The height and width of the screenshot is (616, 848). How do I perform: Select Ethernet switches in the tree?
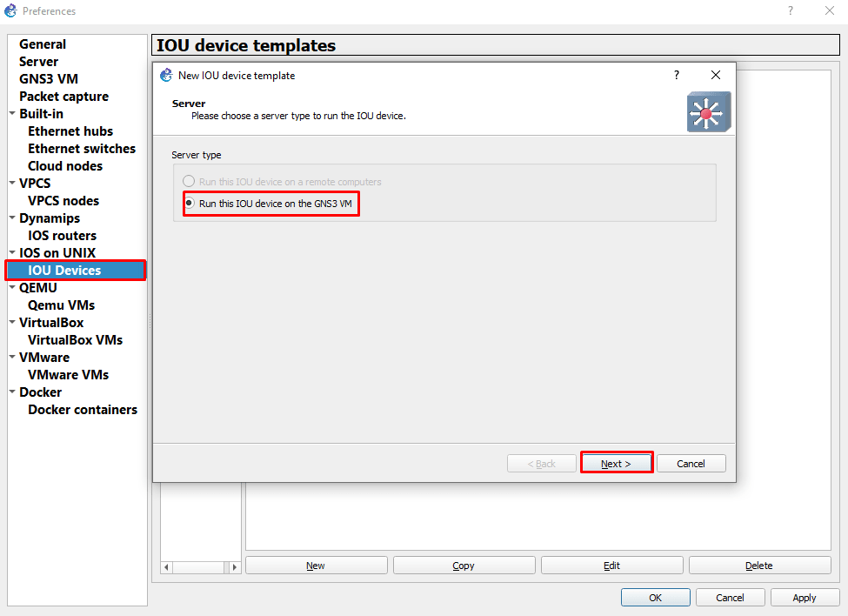82,149
